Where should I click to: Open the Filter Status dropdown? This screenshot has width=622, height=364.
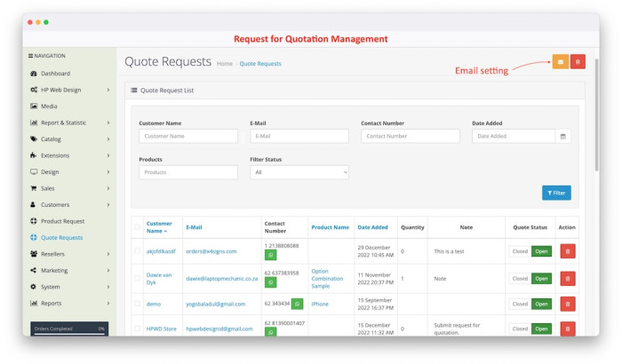tap(299, 172)
